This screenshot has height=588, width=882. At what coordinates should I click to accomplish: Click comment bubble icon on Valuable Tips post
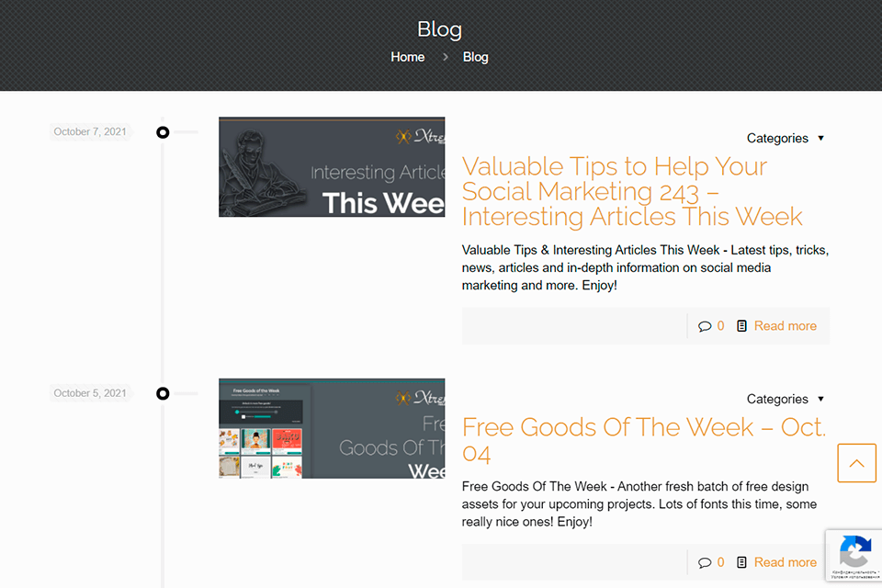coord(705,326)
